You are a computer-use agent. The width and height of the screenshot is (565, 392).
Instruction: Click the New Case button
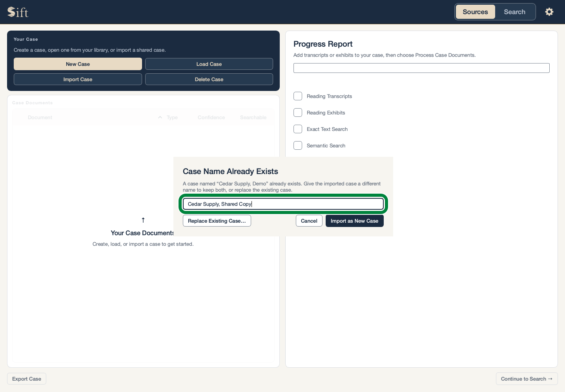[x=78, y=64]
